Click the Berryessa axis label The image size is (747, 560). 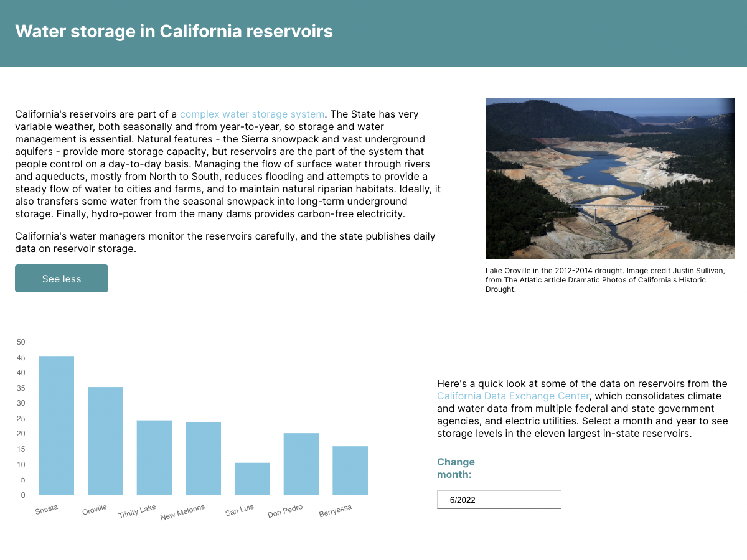(x=336, y=511)
